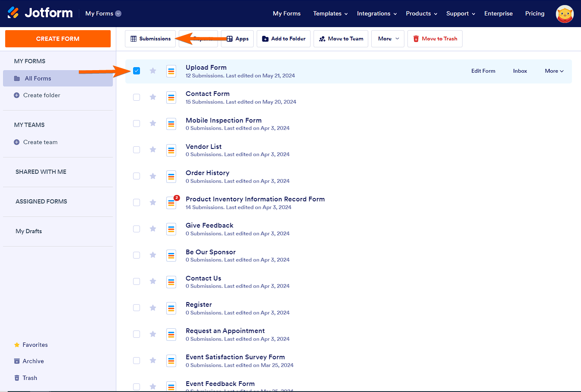Viewport: 581px width, 392px height.
Task: Star the Give Feedback form
Action: click(x=153, y=228)
